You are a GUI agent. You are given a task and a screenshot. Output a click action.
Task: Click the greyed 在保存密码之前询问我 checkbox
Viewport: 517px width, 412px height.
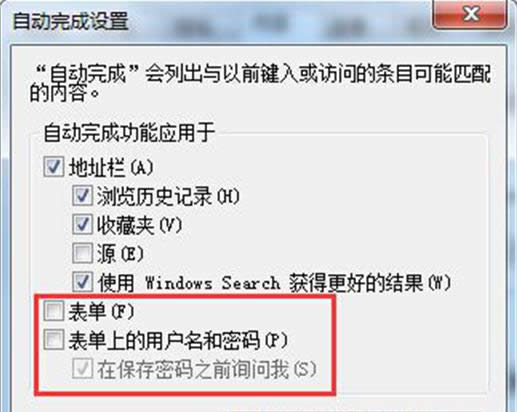[x=82, y=369]
